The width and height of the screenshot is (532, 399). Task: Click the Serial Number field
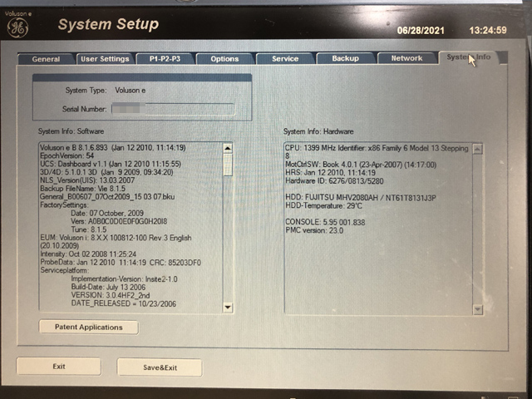coord(173,109)
